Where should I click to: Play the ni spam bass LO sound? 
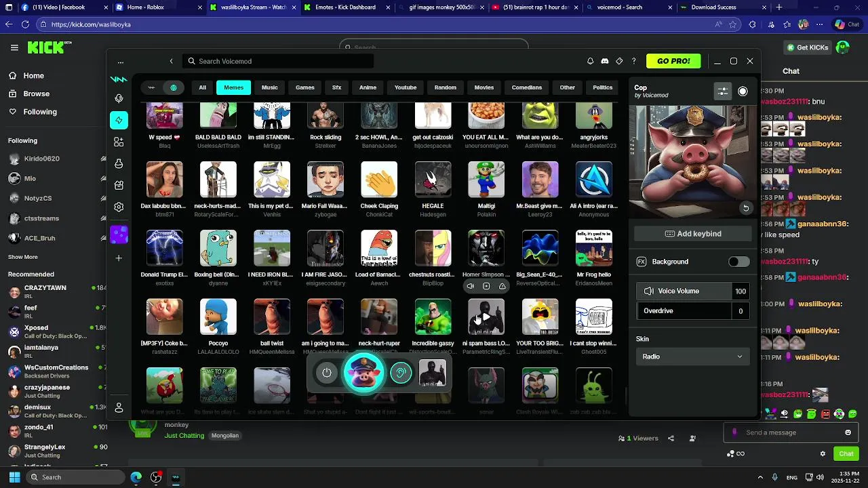[x=486, y=317]
